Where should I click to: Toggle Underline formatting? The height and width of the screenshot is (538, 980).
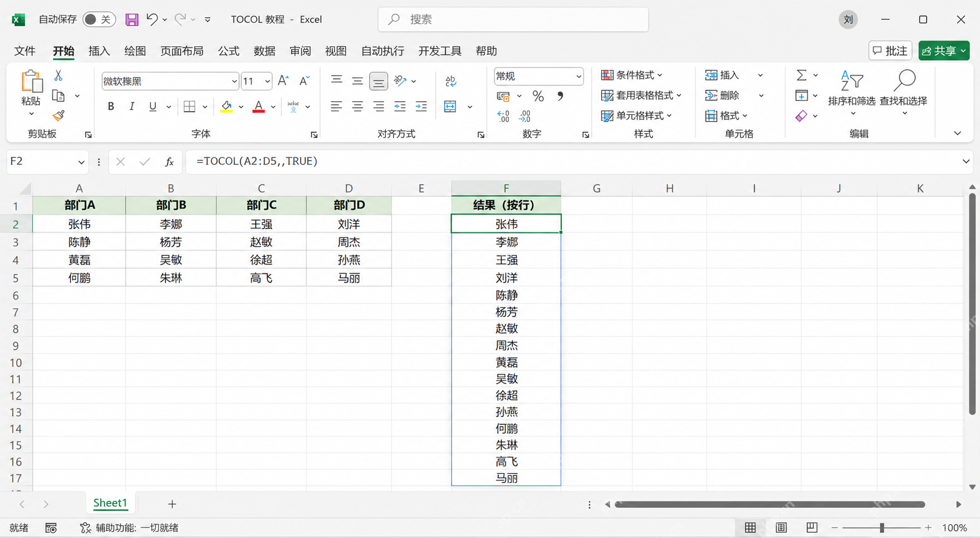tap(153, 106)
